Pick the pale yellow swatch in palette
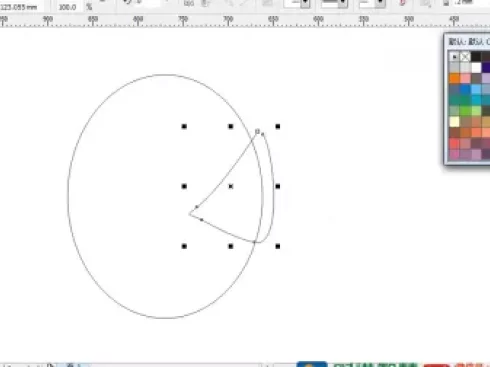 point(454,121)
